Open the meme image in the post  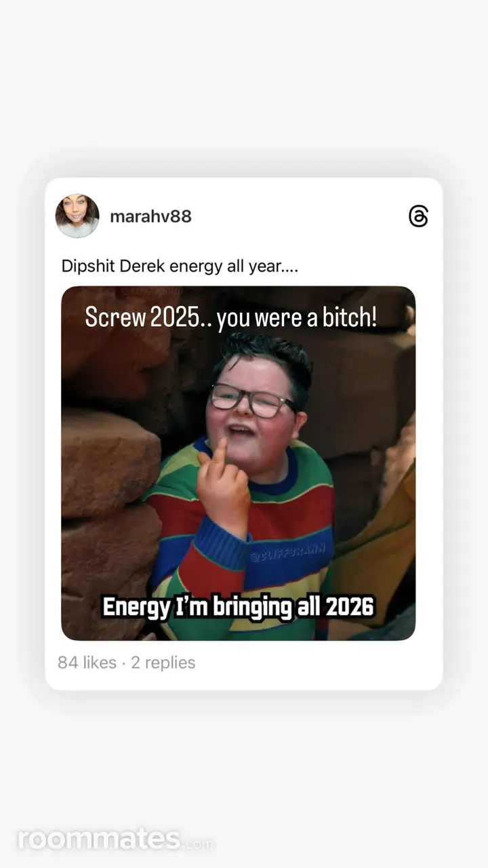pos(238,463)
